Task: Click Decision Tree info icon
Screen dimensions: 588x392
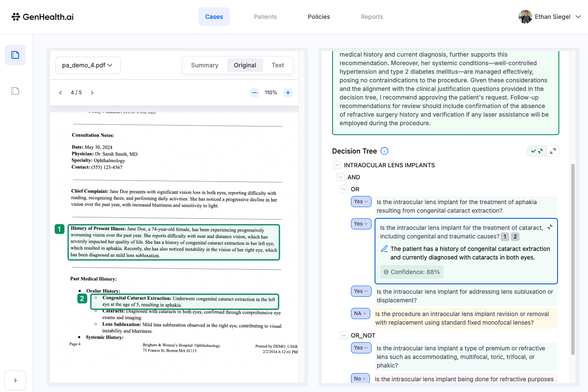Action: click(x=384, y=151)
